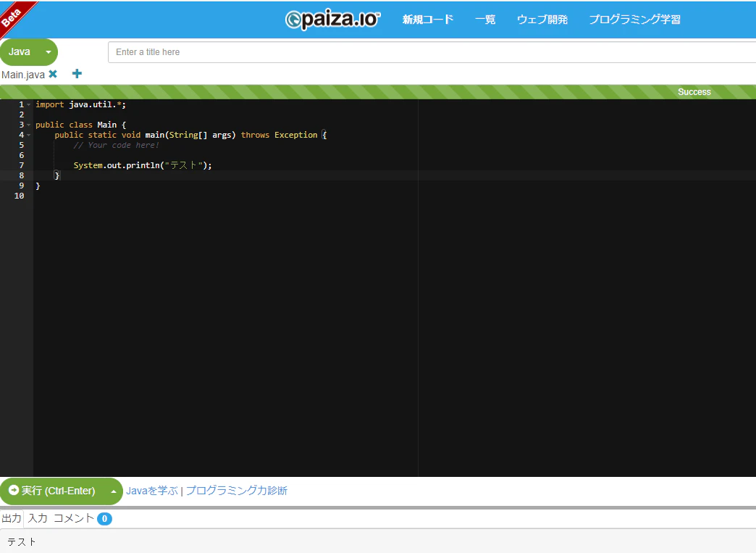The width and height of the screenshot is (756, 553).
Task: Collapse the code fold at line 3
Action: coord(29,124)
